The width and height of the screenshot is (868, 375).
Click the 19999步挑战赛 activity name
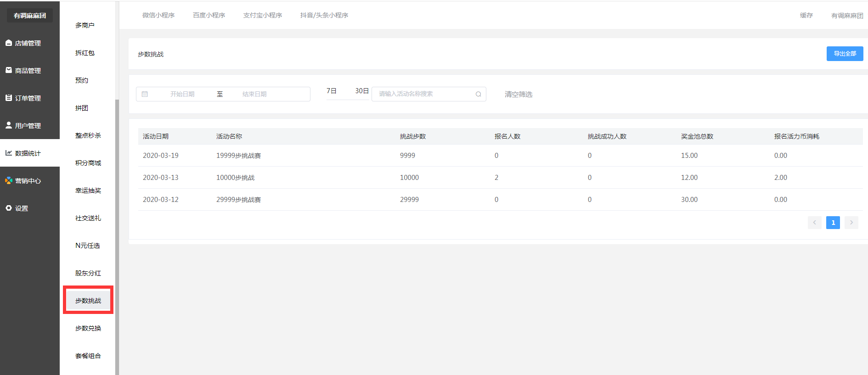pyautogui.click(x=238, y=156)
